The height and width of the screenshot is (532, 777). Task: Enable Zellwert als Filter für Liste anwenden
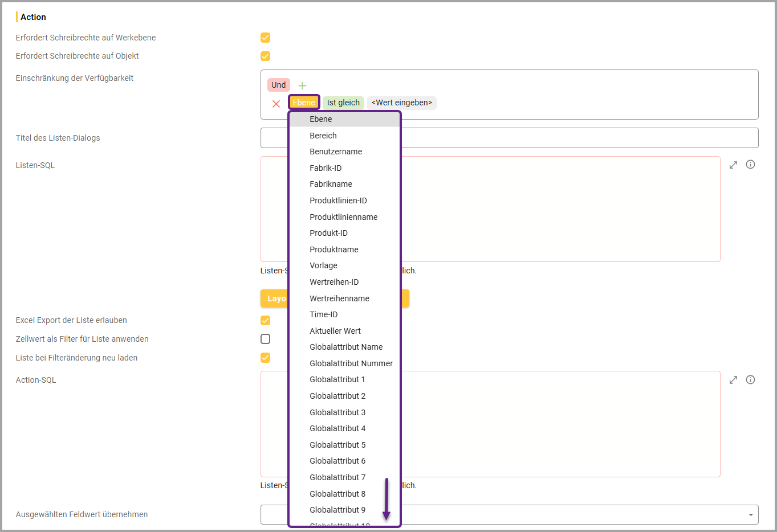pyautogui.click(x=265, y=339)
